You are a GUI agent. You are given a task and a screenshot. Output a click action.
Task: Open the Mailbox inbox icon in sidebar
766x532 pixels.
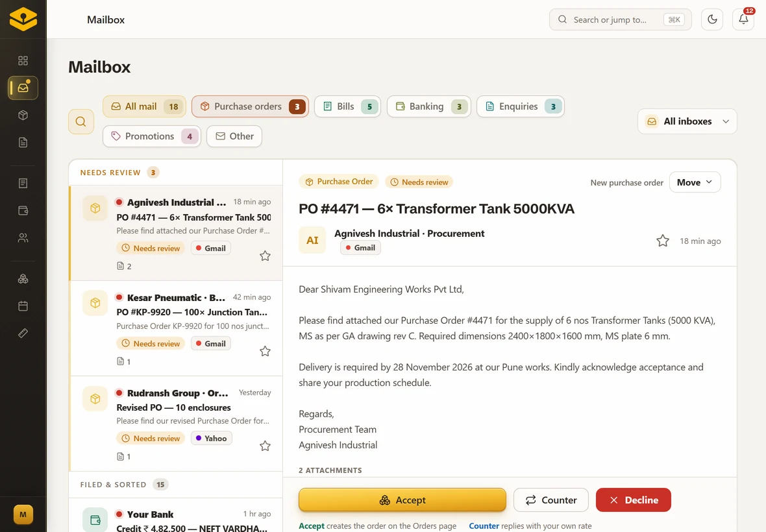coord(23,88)
